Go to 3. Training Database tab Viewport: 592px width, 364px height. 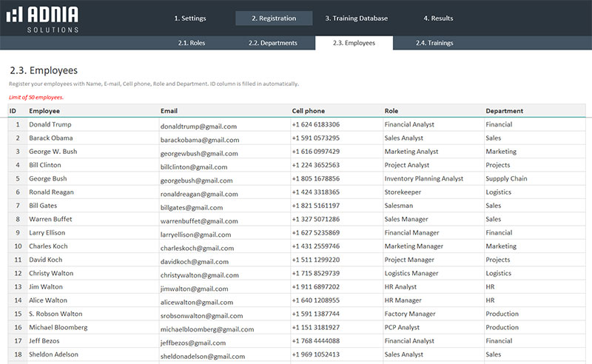(356, 18)
